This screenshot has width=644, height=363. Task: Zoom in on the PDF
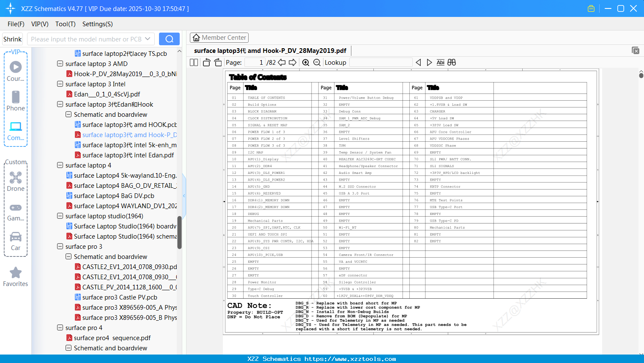coord(306,62)
